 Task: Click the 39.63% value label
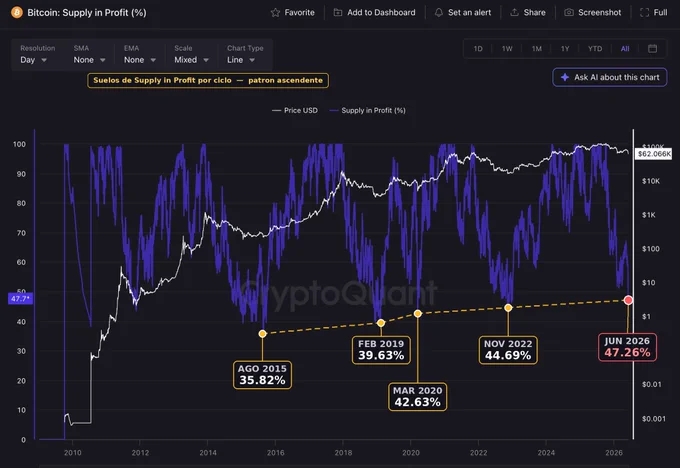381,355
